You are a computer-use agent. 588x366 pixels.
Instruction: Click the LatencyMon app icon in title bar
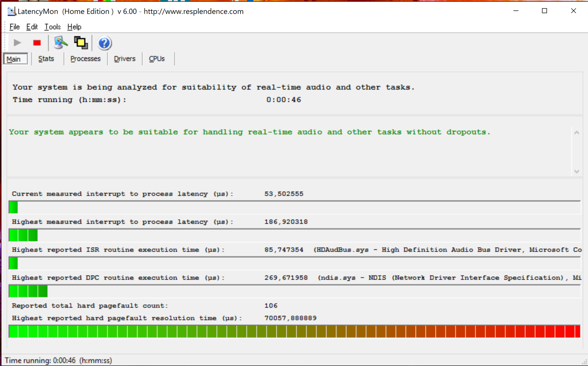[11, 11]
